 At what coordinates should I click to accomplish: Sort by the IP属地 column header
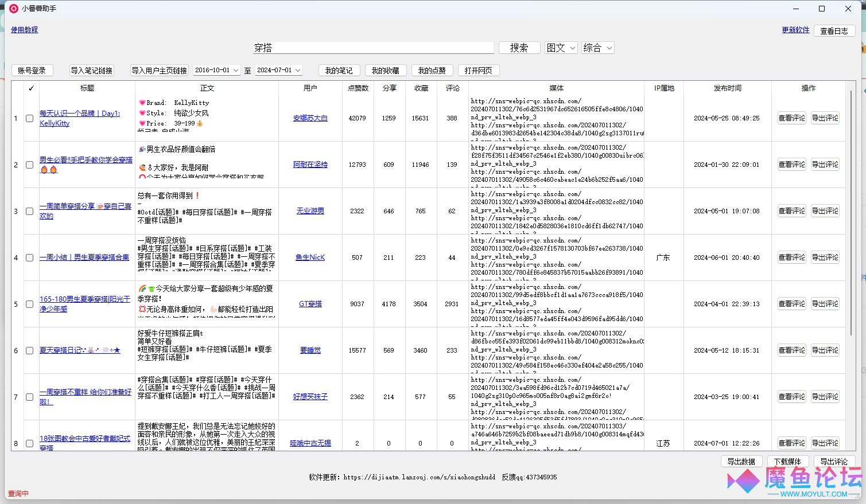click(x=665, y=88)
